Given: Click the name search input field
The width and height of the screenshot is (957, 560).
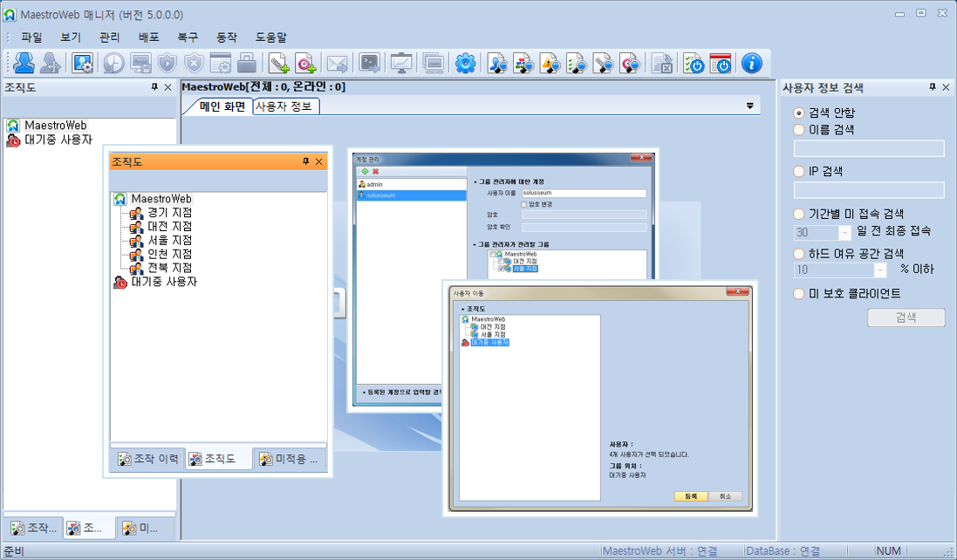Looking at the screenshot, I should [868, 148].
